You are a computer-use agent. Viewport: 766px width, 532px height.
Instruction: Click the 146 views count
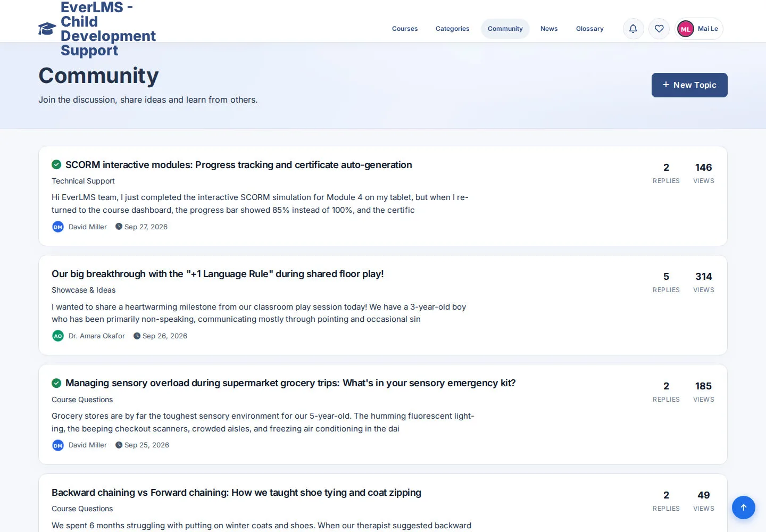pos(703,168)
